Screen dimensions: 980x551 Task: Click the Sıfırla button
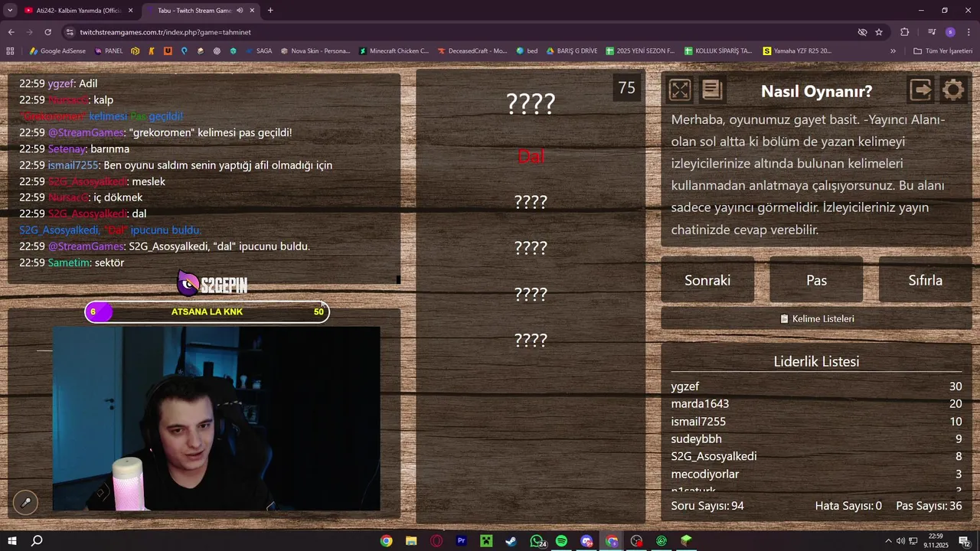(x=925, y=280)
